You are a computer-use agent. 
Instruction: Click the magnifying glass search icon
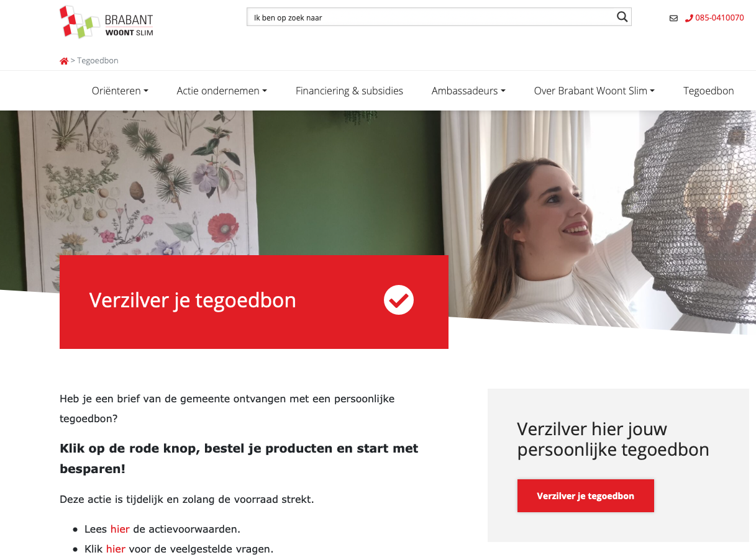pyautogui.click(x=622, y=17)
